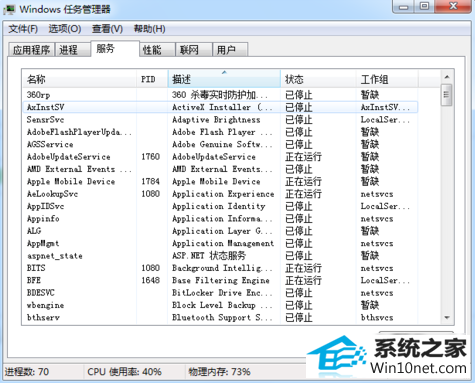Select the AeLookupSvc service row
475x383 pixels.
click(220, 194)
